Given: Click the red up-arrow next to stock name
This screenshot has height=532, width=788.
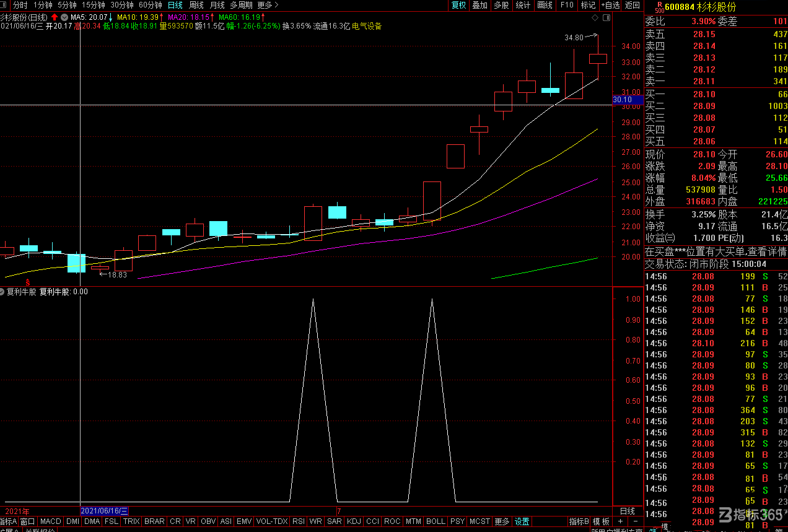Looking at the screenshot, I should 55,17.
